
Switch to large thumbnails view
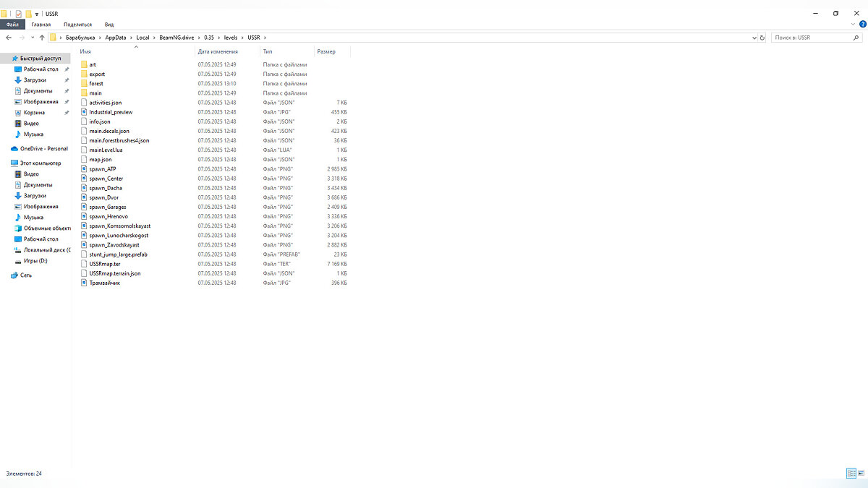pos(861,473)
